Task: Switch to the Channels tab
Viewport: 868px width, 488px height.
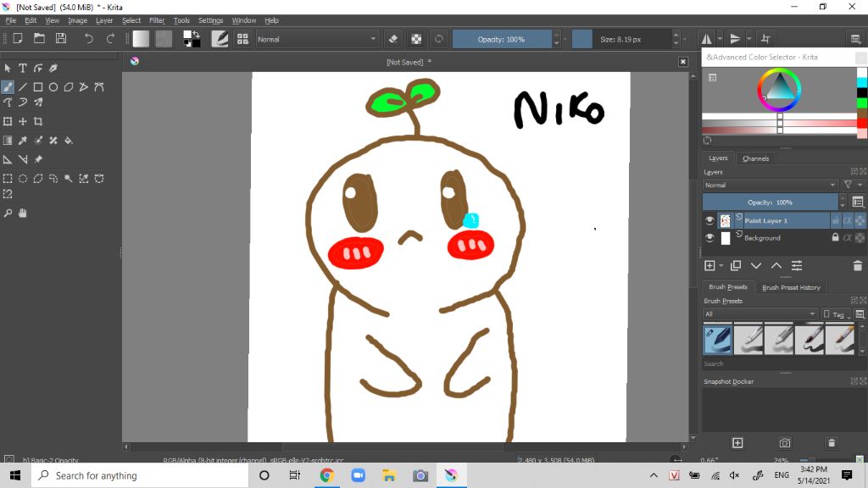Action: (x=755, y=158)
